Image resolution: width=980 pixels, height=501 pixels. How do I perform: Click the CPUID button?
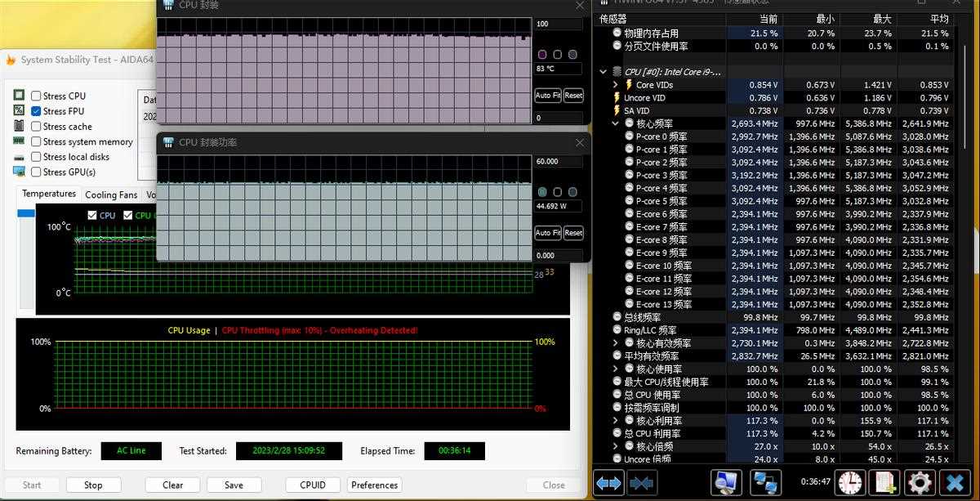click(313, 485)
